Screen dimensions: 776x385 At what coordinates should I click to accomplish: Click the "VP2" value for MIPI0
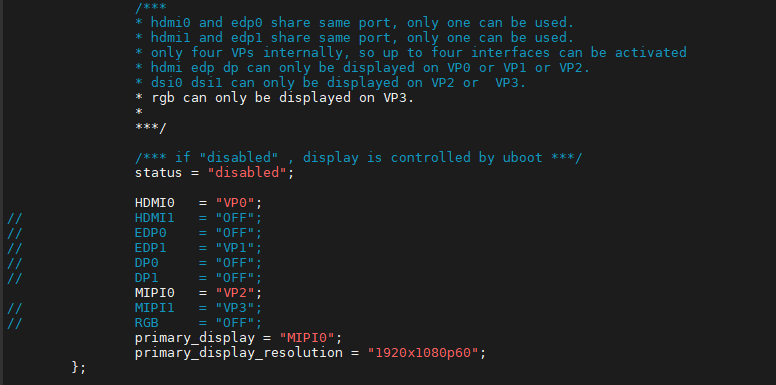pyautogui.click(x=235, y=293)
